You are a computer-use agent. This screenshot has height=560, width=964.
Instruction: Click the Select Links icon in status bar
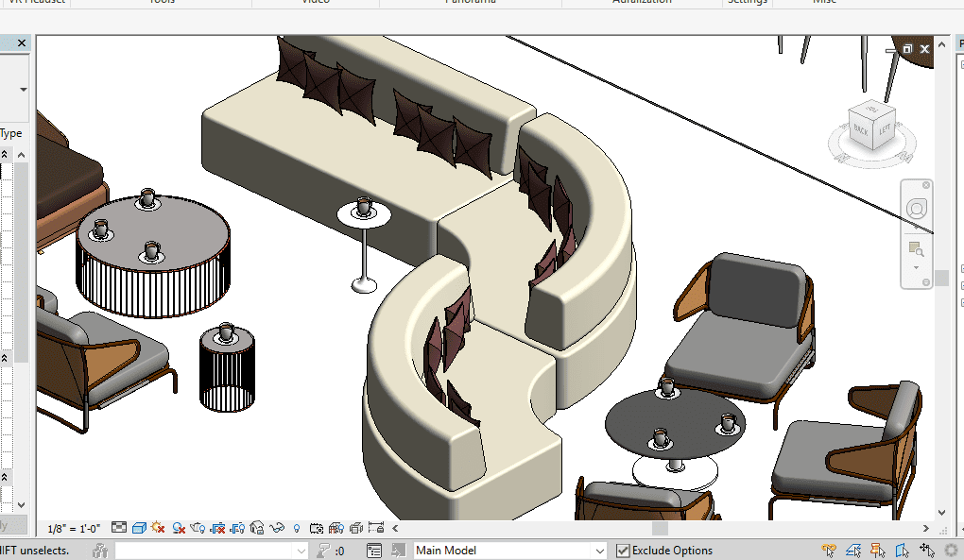[829, 551]
